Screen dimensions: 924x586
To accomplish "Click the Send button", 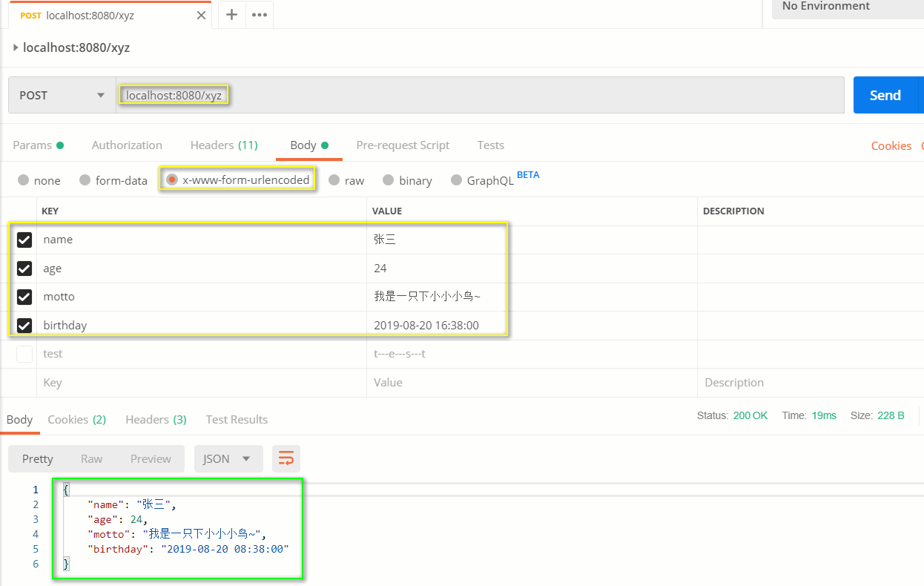I will coord(885,95).
